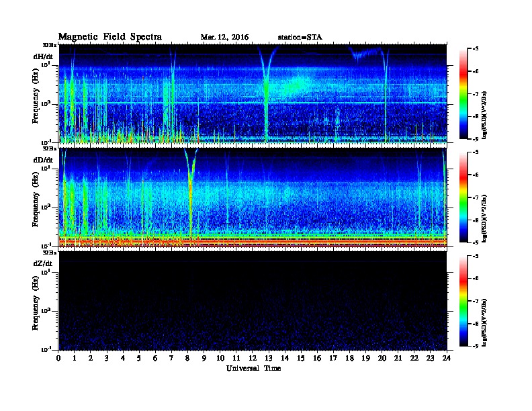Click the dZ/dt spectrogram plot area
532x411 pixels.
coord(253,301)
